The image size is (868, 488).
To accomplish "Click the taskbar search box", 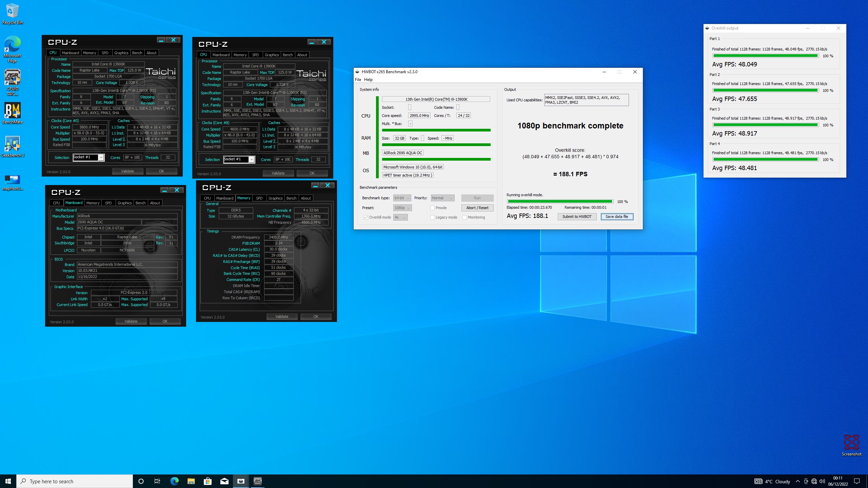I will [x=75, y=481].
